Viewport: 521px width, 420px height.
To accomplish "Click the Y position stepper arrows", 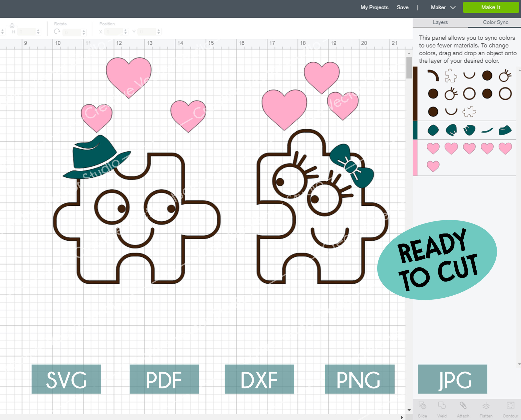I will (158, 32).
